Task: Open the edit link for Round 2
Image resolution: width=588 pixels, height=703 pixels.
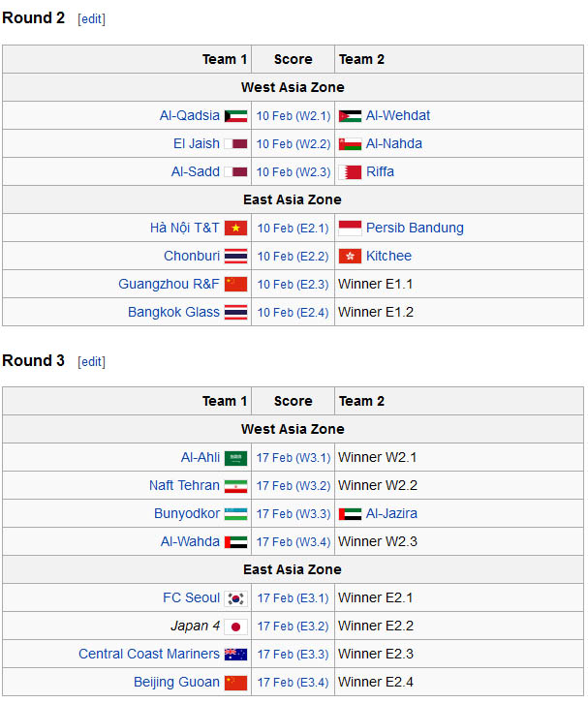Action: [x=91, y=18]
